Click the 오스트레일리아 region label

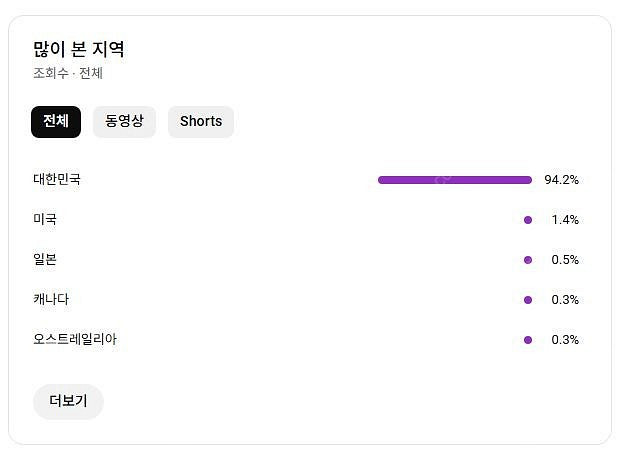(75, 340)
